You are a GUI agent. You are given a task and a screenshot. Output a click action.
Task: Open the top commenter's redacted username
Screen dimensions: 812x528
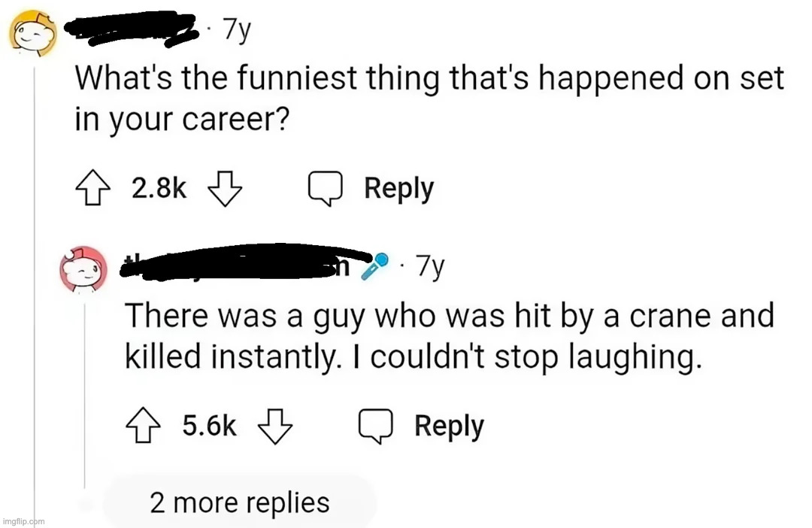coord(132,30)
